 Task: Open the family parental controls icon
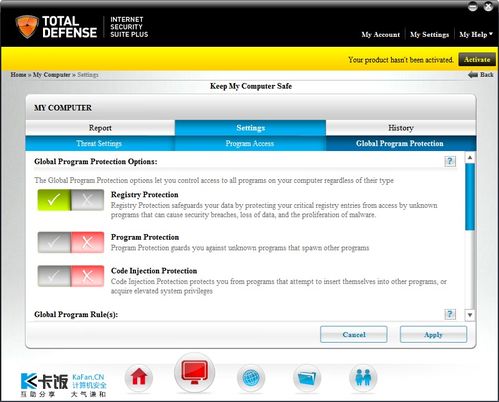tap(363, 378)
